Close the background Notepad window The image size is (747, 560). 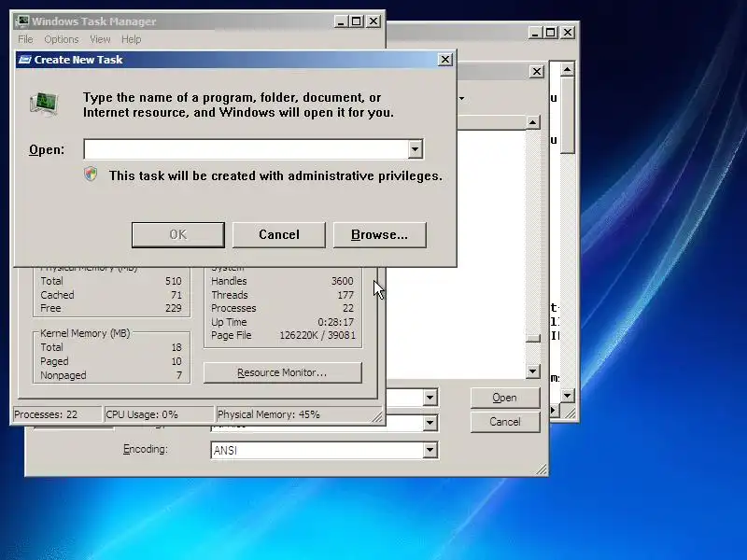point(568,33)
